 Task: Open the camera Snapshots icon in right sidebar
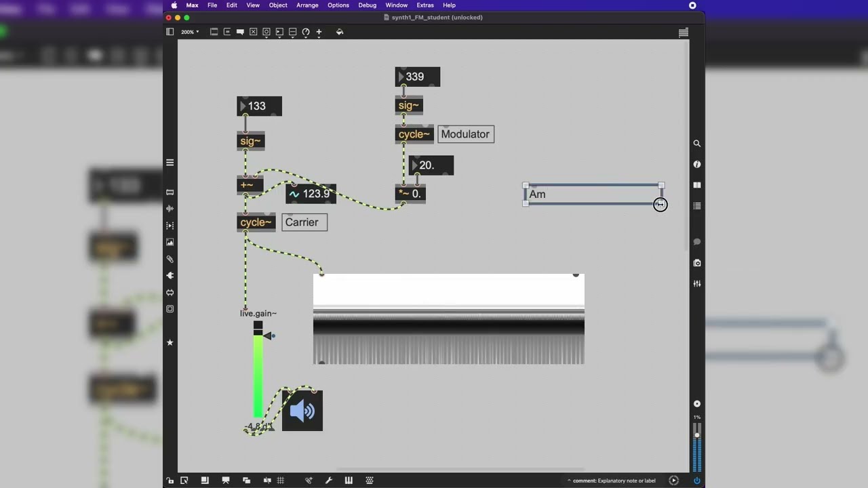(696, 263)
